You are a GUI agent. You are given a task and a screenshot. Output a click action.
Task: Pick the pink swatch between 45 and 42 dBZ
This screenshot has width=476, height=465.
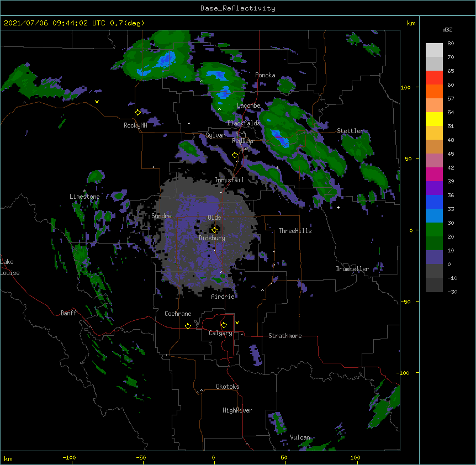(x=434, y=160)
